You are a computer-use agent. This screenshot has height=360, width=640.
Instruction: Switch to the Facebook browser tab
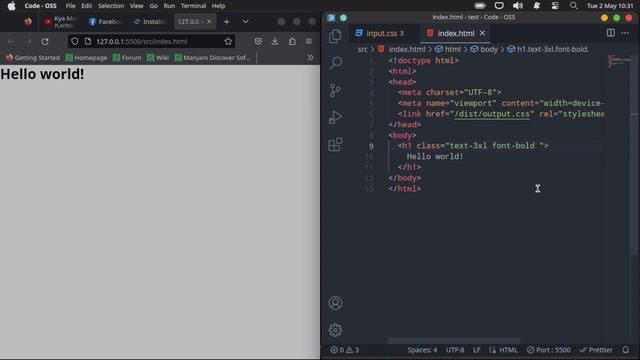click(x=105, y=22)
